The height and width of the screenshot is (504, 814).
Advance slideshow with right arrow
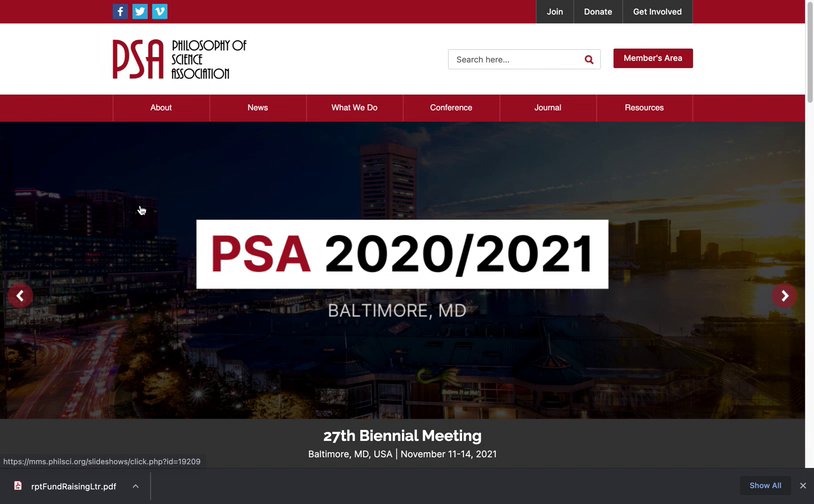(784, 296)
